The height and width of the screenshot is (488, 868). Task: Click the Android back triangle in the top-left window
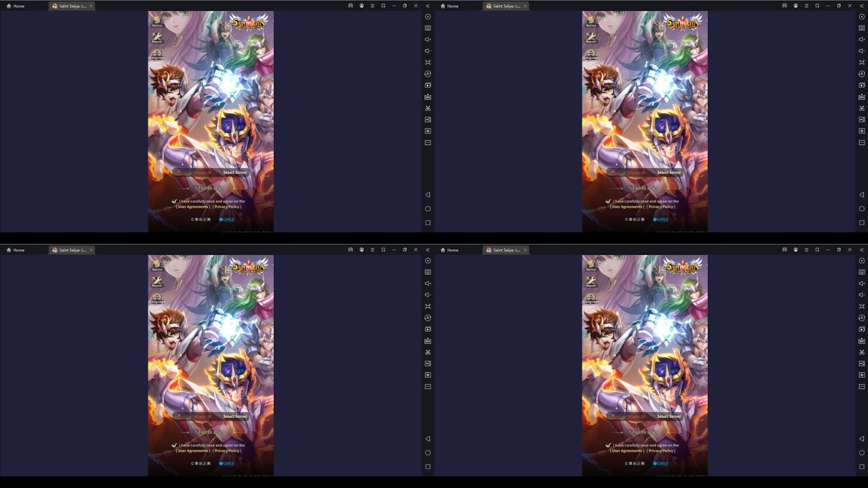coord(428,195)
